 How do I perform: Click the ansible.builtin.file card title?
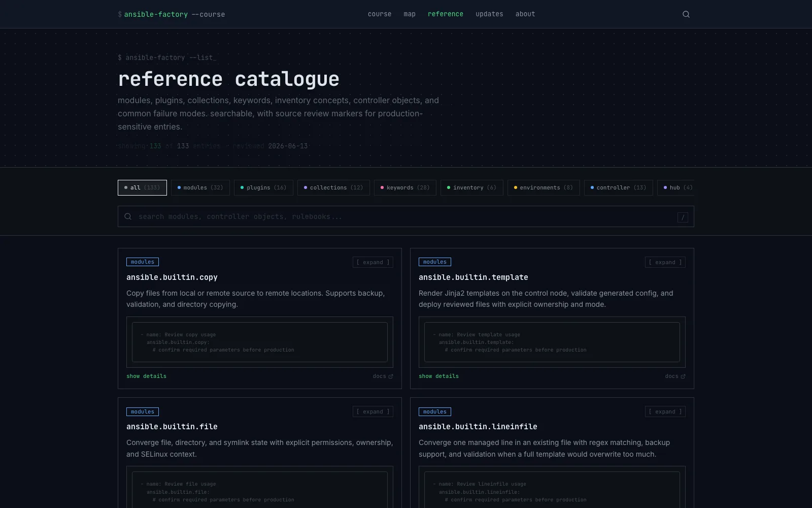(172, 427)
